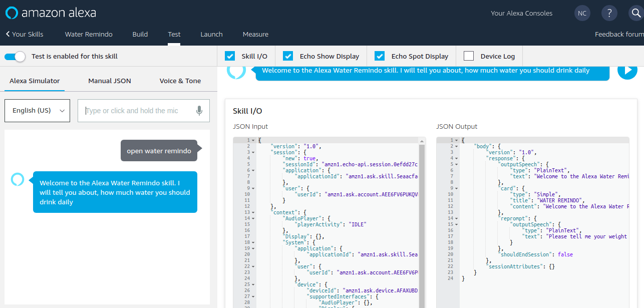644x308 pixels.
Task: Collapse the System block at input line 18
Action: [x=253, y=242]
